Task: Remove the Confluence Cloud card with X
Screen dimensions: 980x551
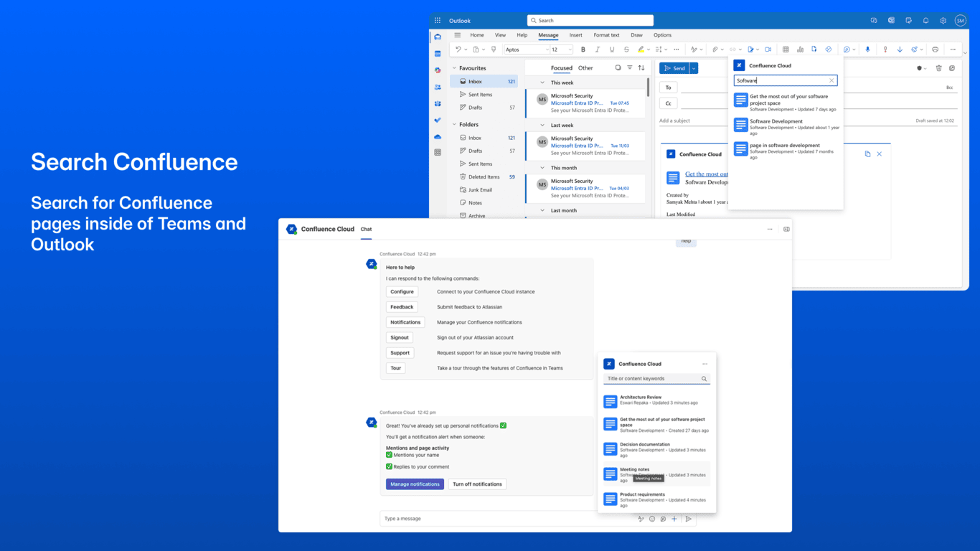Action: pyautogui.click(x=880, y=154)
